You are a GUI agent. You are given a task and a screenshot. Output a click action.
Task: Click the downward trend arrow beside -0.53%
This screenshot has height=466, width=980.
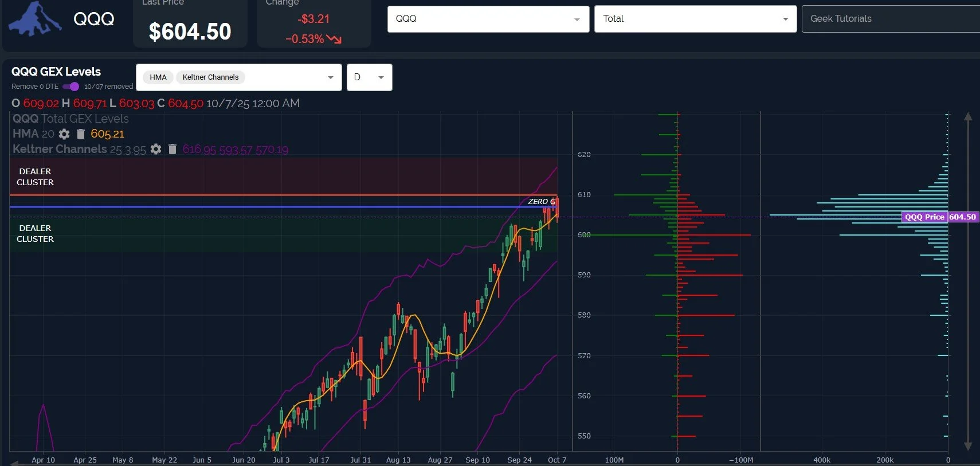click(334, 39)
